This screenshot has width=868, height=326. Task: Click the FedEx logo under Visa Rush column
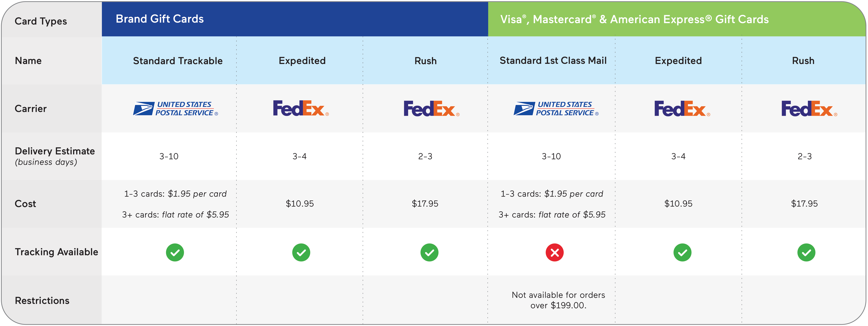[809, 109]
